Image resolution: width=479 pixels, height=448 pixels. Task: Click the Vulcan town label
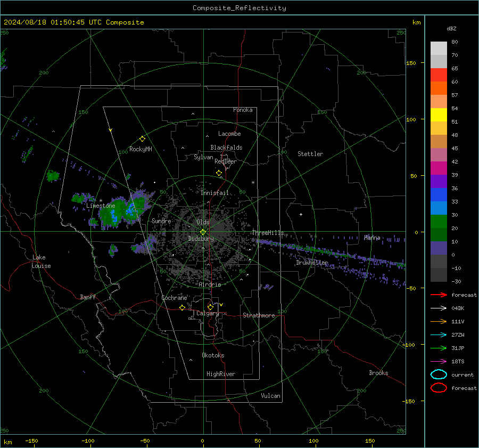270,396
